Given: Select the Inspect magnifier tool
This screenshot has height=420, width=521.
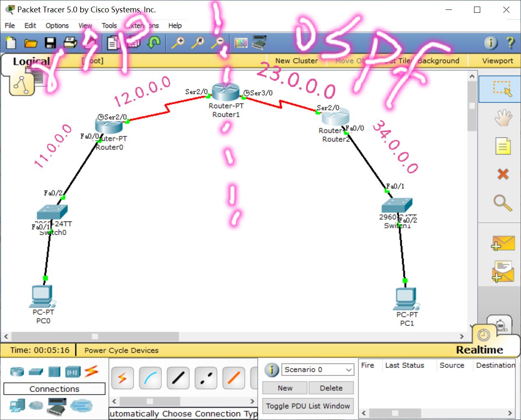Looking at the screenshot, I should 503,201.
